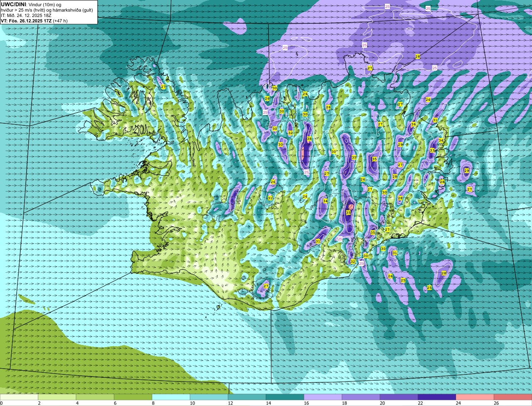532x406 pixels.
Task: Select the 'VT: Fös. 26.12.2025 17Z (+47 h)' line
Action: coord(34,21)
